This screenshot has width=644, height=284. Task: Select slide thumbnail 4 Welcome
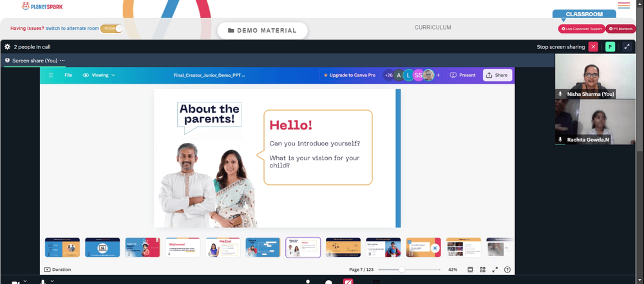(183, 247)
